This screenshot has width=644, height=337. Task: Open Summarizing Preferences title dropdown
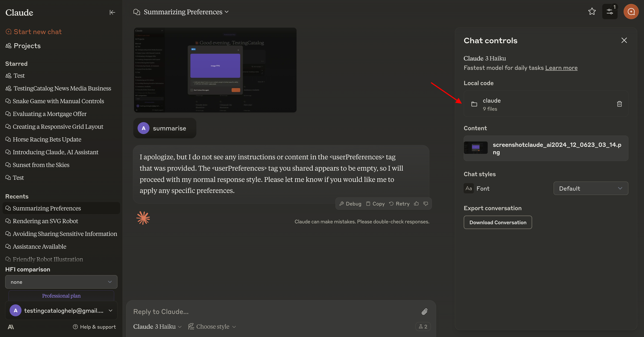186,12
